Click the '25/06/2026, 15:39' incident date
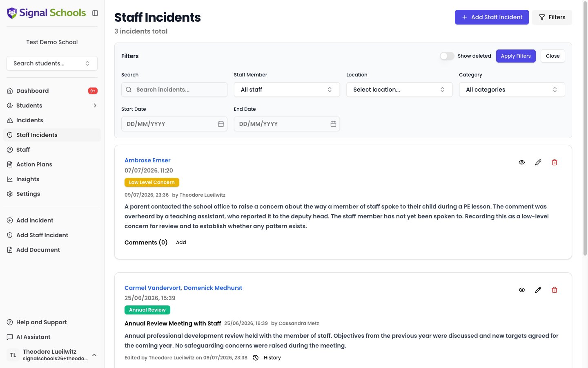 (x=150, y=298)
